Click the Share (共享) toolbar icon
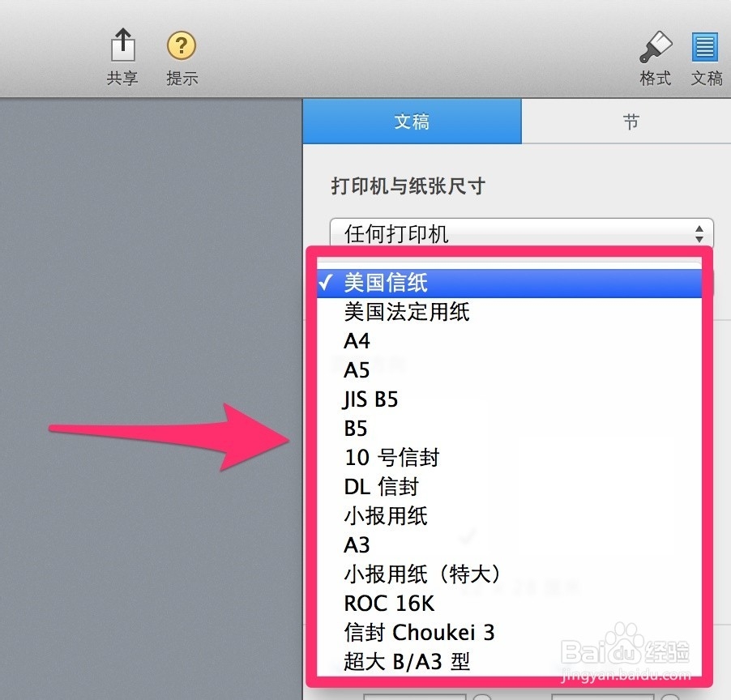731x700 pixels. 122,45
